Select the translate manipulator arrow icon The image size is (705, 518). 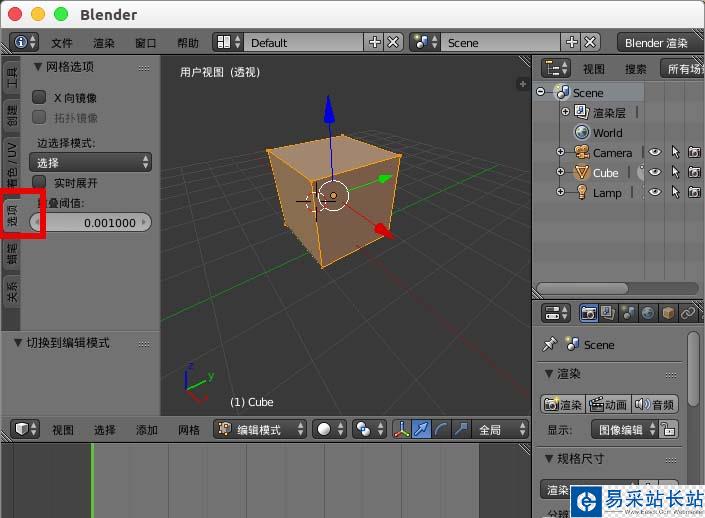tap(422, 429)
